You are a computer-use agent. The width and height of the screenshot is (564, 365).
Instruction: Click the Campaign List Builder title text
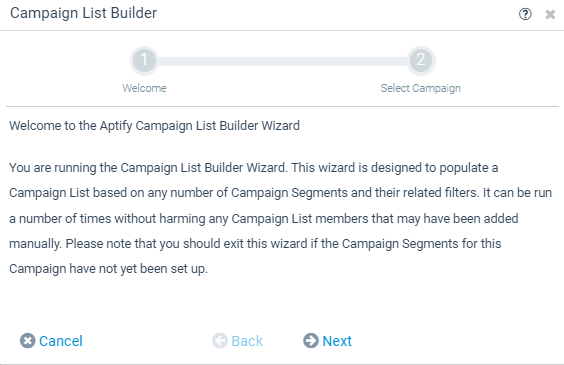pos(83,13)
